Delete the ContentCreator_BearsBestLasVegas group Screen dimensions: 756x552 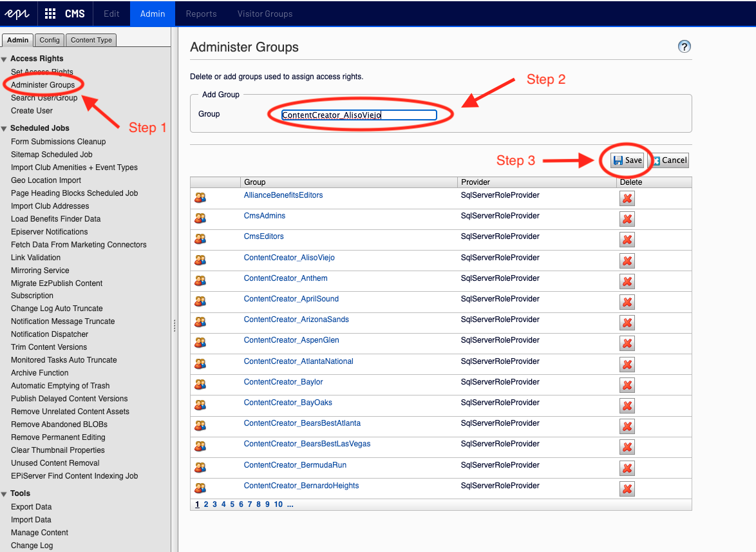pos(627,447)
